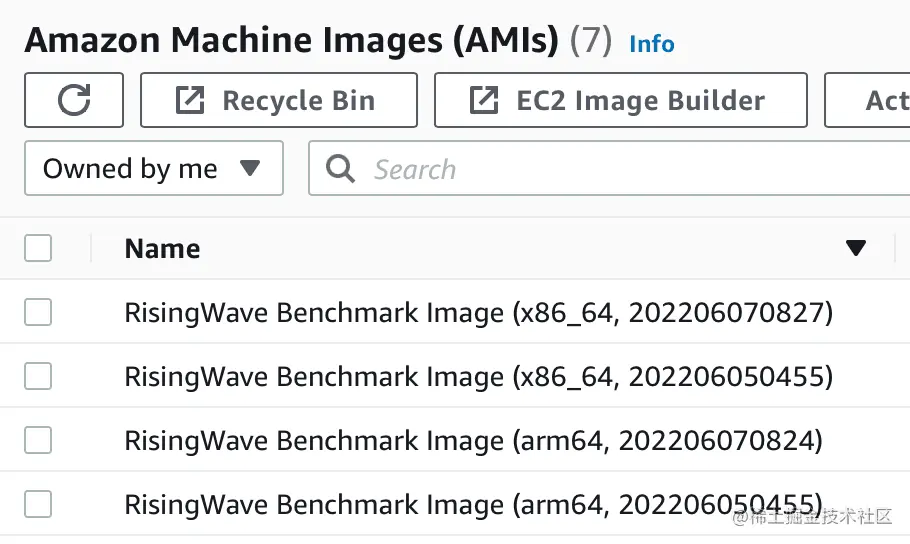This screenshot has height=544, width=910.
Task: Tick the arm64 202206070824 image checkbox
Action: tap(38, 441)
